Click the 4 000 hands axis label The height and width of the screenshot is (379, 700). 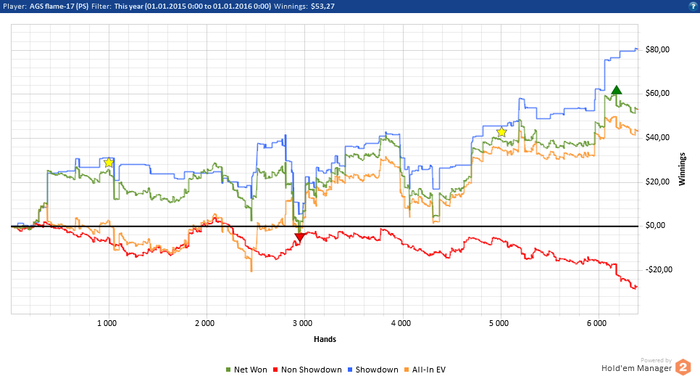(x=401, y=323)
